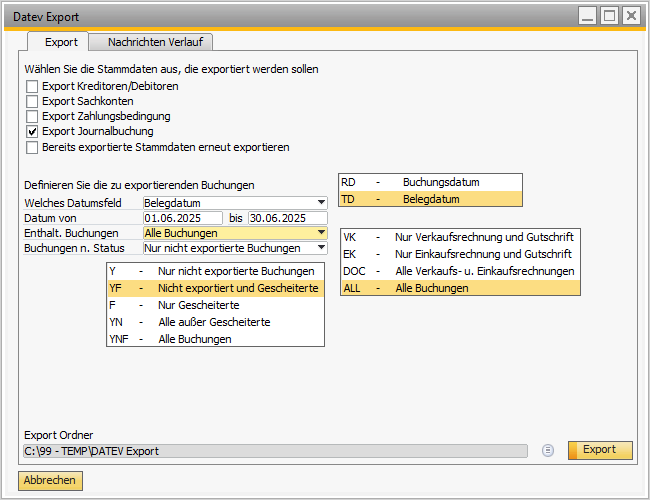
Task: Click the Buchungen n. Status label
Action: 74,248
